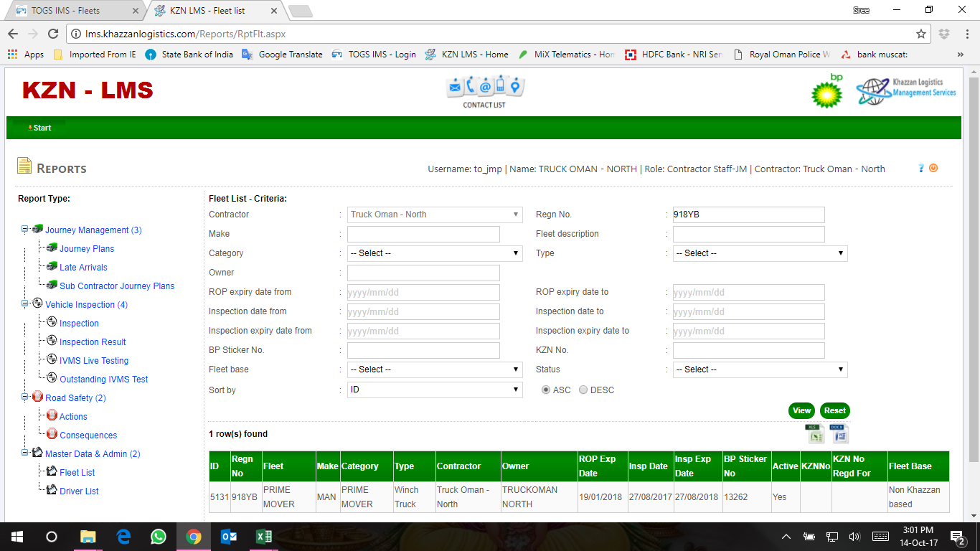The height and width of the screenshot is (551, 980).
Task: Open the Category dropdown
Action: click(x=435, y=253)
